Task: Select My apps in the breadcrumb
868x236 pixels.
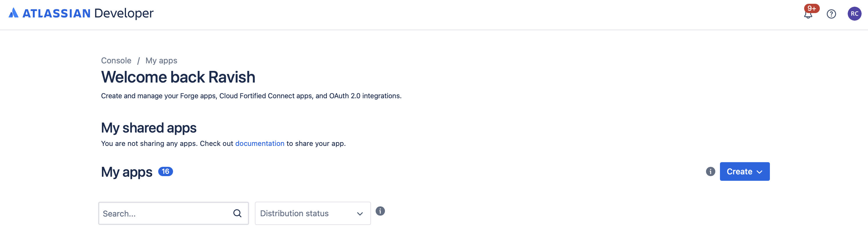Action: (x=161, y=60)
